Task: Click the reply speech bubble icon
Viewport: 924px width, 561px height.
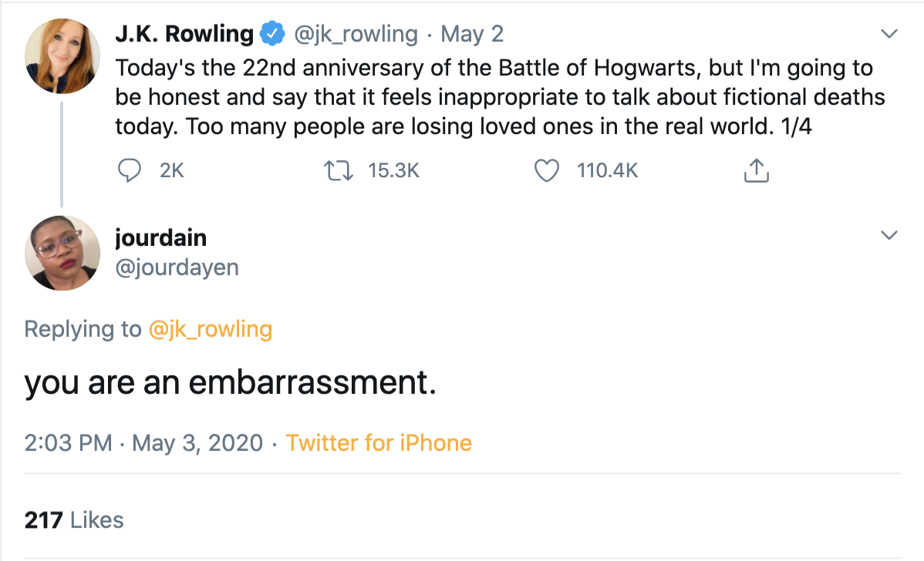Action: click(x=127, y=170)
